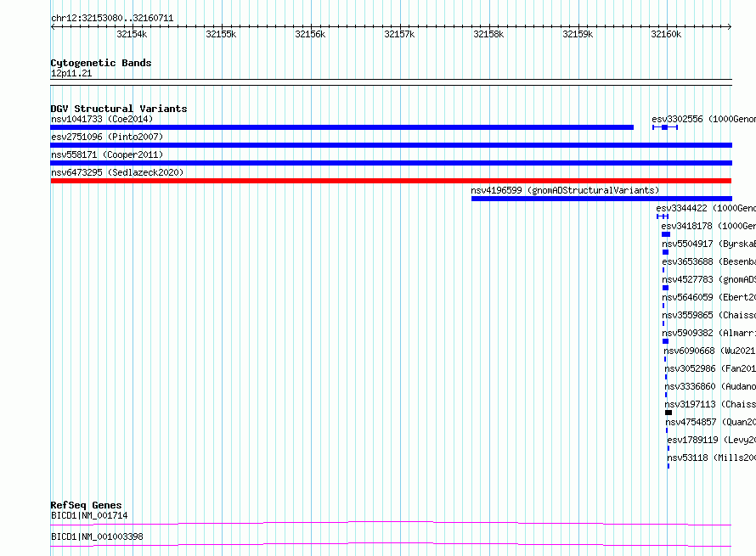Image resolution: width=756 pixels, height=556 pixels.
Task: Select the red nsv6473295 (Sedlazeck2020) bar
Action: [x=391, y=181]
